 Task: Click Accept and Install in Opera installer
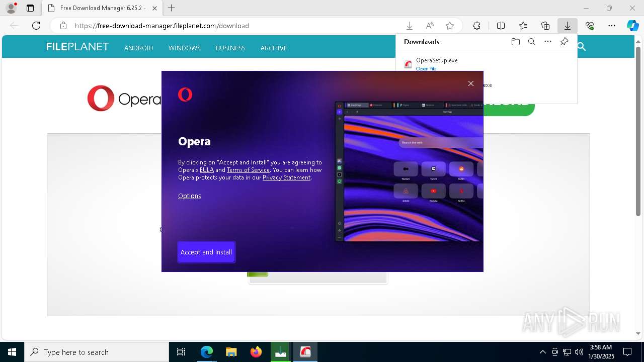(206, 252)
